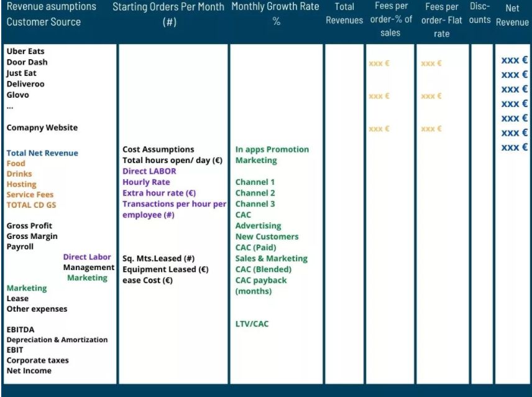
Task: Select the Hourly Rate cost assumption
Action: [146, 182]
